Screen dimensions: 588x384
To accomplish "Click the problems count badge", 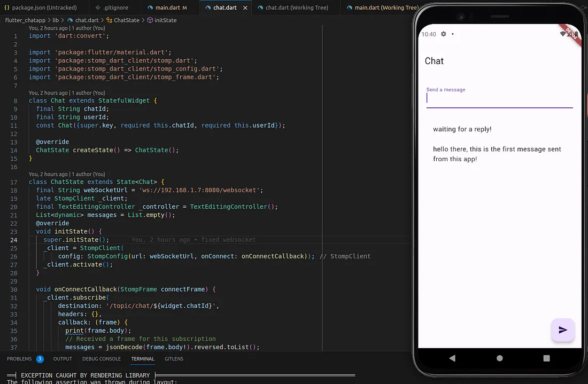I will (x=40, y=359).
